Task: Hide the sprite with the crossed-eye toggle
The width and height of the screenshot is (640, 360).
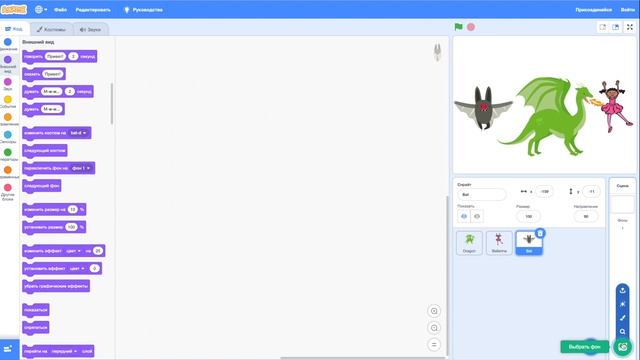Action: 477,216
